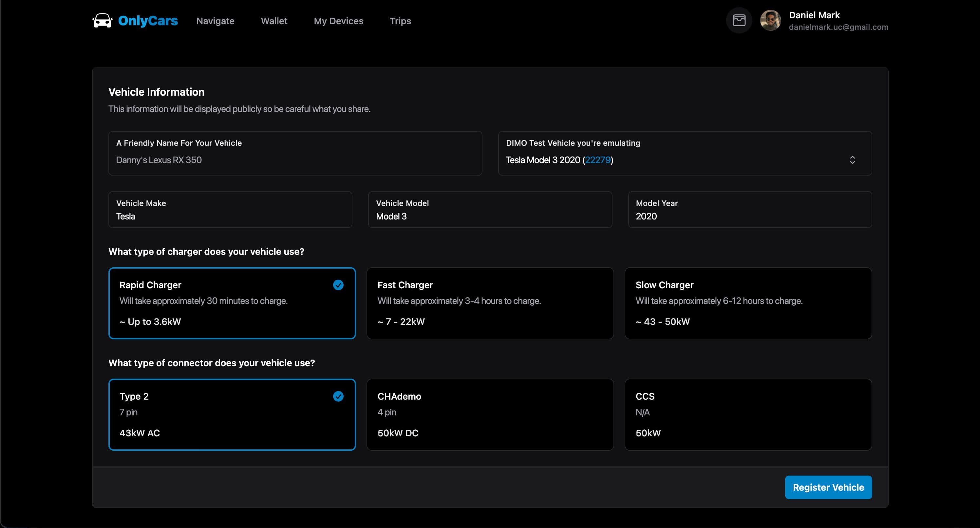
Task: Open Daniel Mark's profile avatar
Action: pyautogui.click(x=770, y=20)
